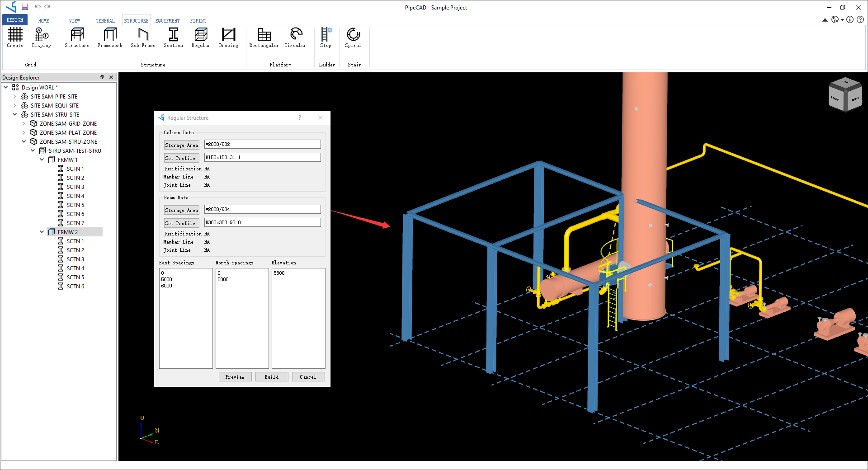Select SCTN 4 under FRMW 2
The image size is (868, 470).
(75, 268)
